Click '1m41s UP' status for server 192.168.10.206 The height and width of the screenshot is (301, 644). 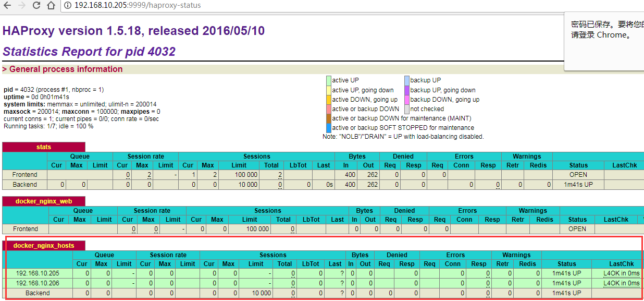(x=567, y=283)
